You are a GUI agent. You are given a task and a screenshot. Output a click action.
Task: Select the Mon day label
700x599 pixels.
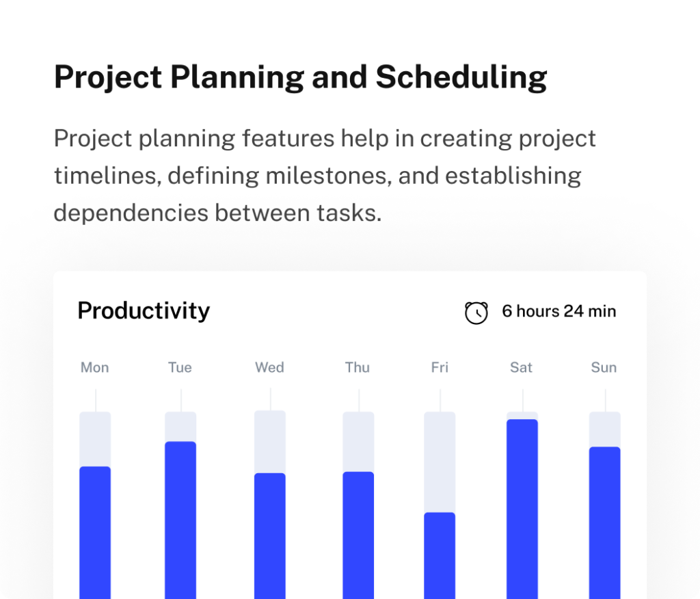coord(95,368)
